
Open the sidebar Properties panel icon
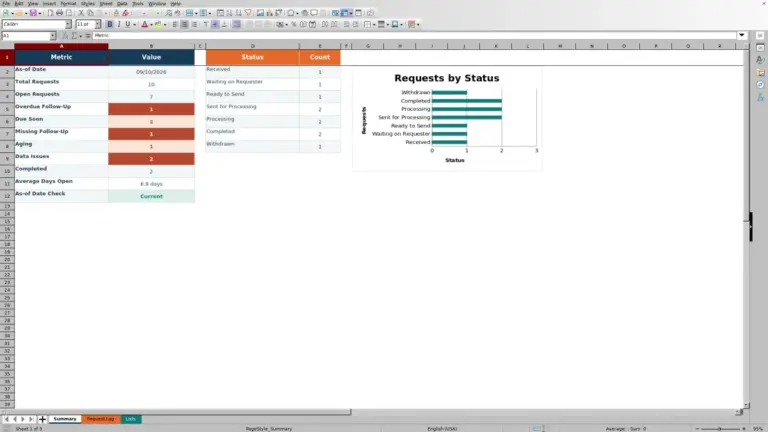[x=760, y=48]
